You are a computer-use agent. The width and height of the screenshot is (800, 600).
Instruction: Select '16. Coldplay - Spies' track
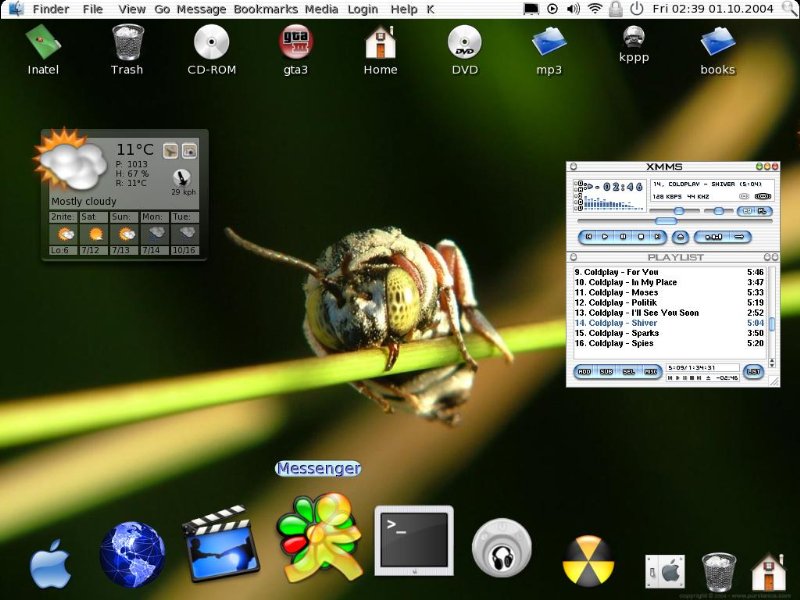669,343
